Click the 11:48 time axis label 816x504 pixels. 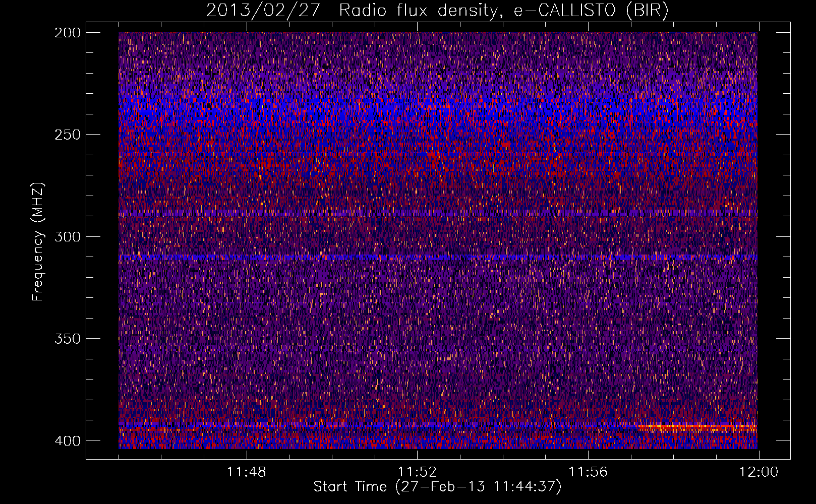click(247, 472)
